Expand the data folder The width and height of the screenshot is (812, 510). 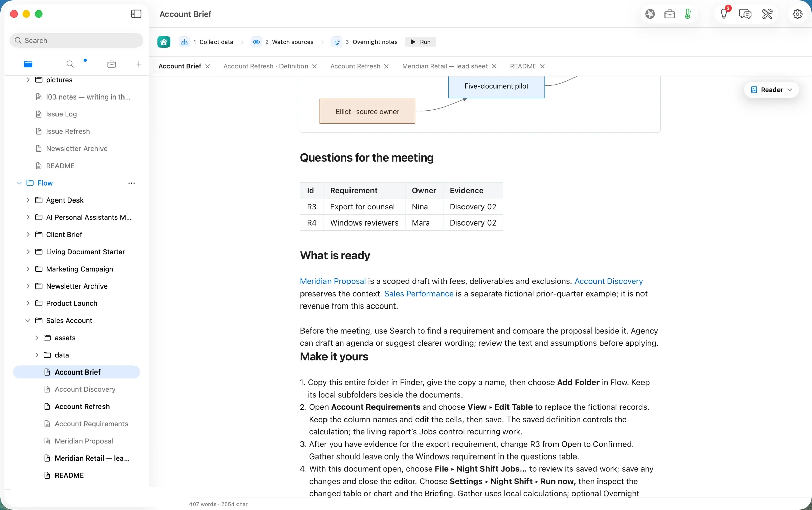pos(37,355)
